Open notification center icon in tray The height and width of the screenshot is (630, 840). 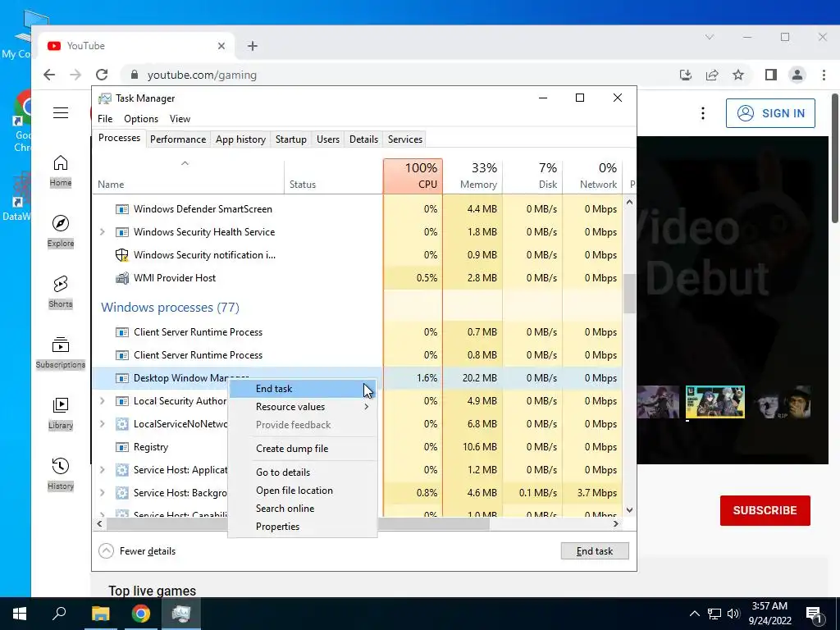click(x=815, y=614)
